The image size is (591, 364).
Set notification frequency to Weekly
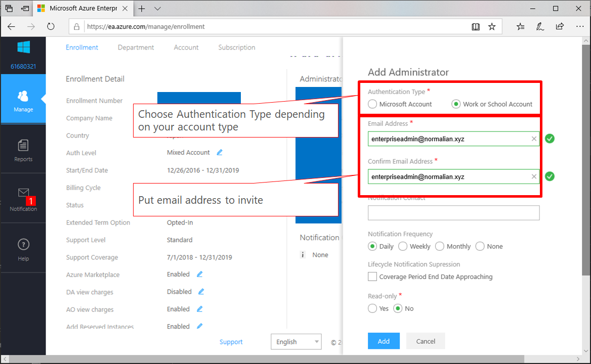(403, 247)
